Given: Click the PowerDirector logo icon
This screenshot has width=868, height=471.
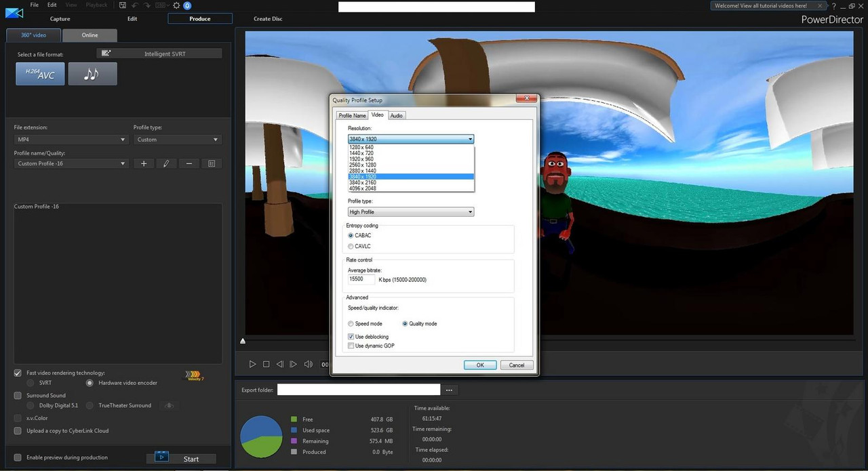Looking at the screenshot, I should [14, 13].
